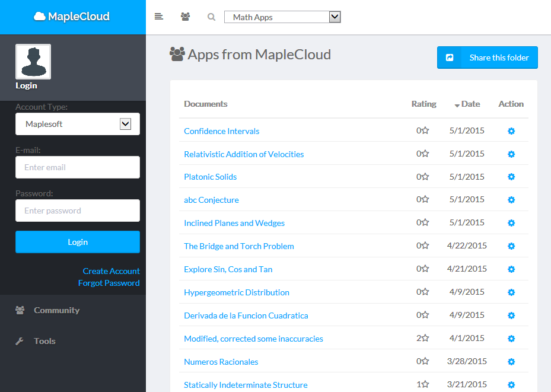The height and width of the screenshot is (392, 551).
Task: Open Platonic Solids document
Action: [x=211, y=177]
